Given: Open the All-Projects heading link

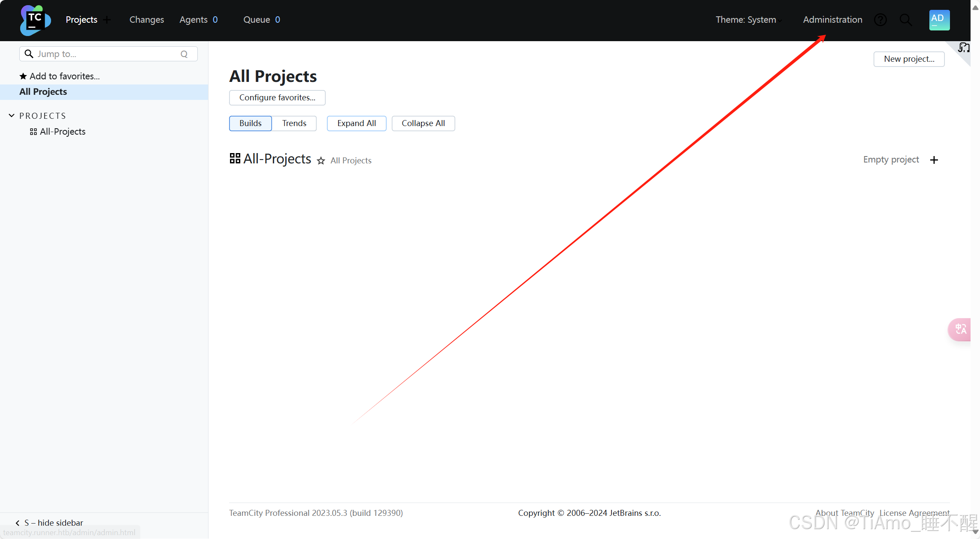Looking at the screenshot, I should click(x=277, y=159).
